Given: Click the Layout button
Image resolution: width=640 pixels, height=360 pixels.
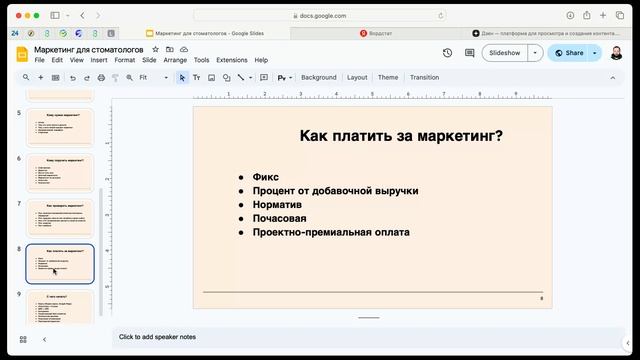Looking at the screenshot, I should click(357, 78).
